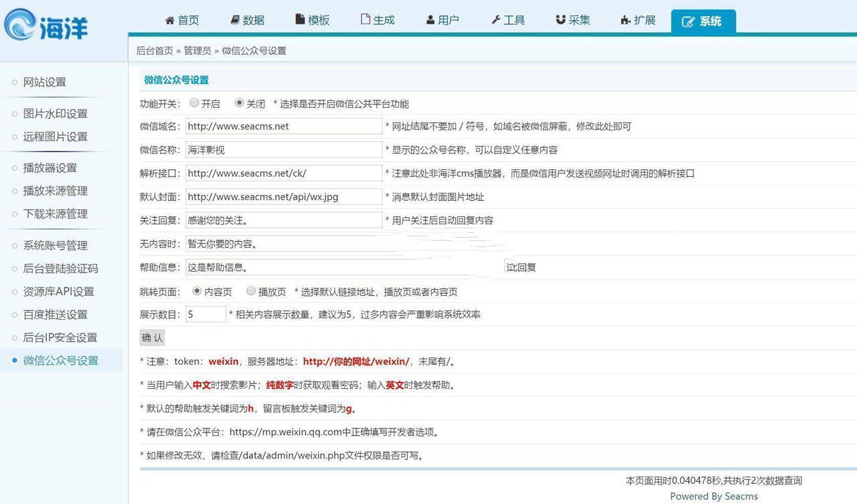
Task: Click the person icon beside 用户
Action: click(431, 20)
